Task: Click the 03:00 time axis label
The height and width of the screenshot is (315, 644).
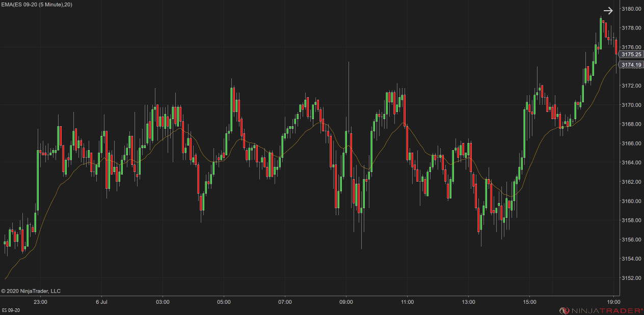Action: point(163,302)
